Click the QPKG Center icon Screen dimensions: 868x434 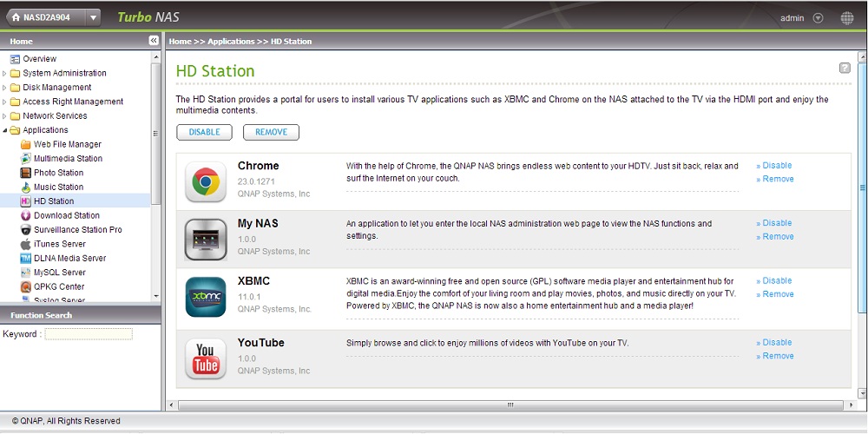click(25, 286)
